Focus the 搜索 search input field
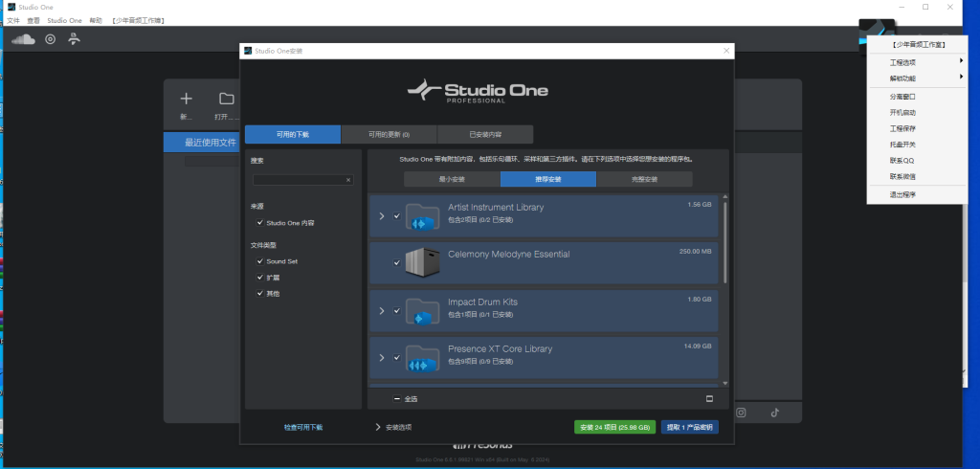980x469 pixels. pos(303,180)
